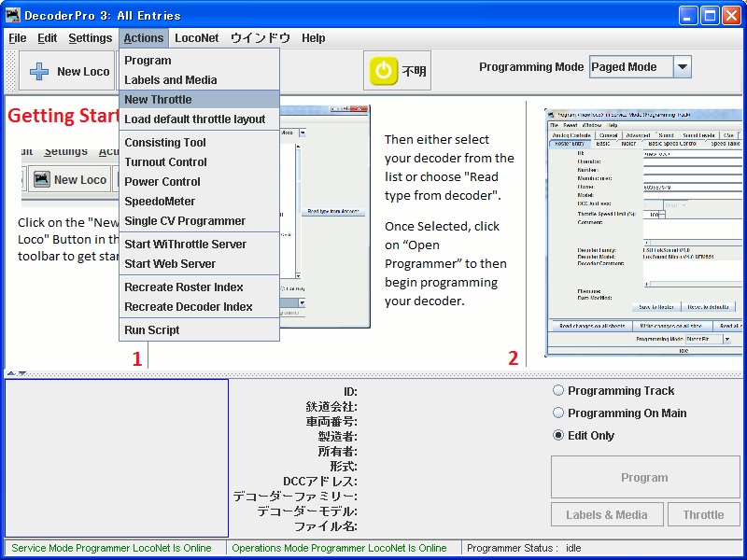The height and width of the screenshot is (560, 747).
Task: Open the Help menu
Action: click(x=314, y=38)
